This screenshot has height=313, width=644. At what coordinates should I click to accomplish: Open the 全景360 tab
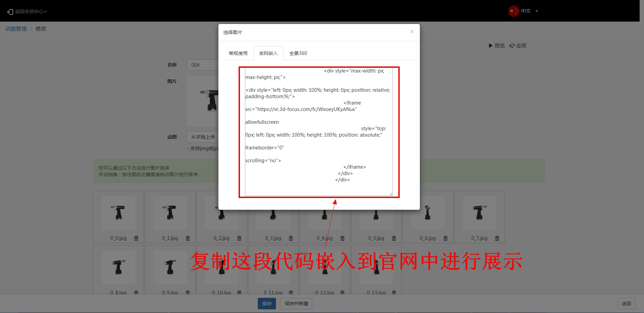(298, 53)
